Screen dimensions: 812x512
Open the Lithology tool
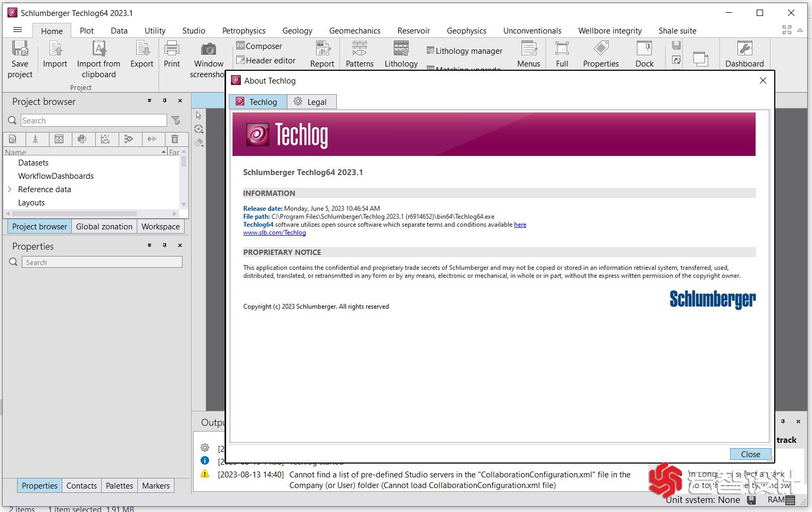coord(401,55)
